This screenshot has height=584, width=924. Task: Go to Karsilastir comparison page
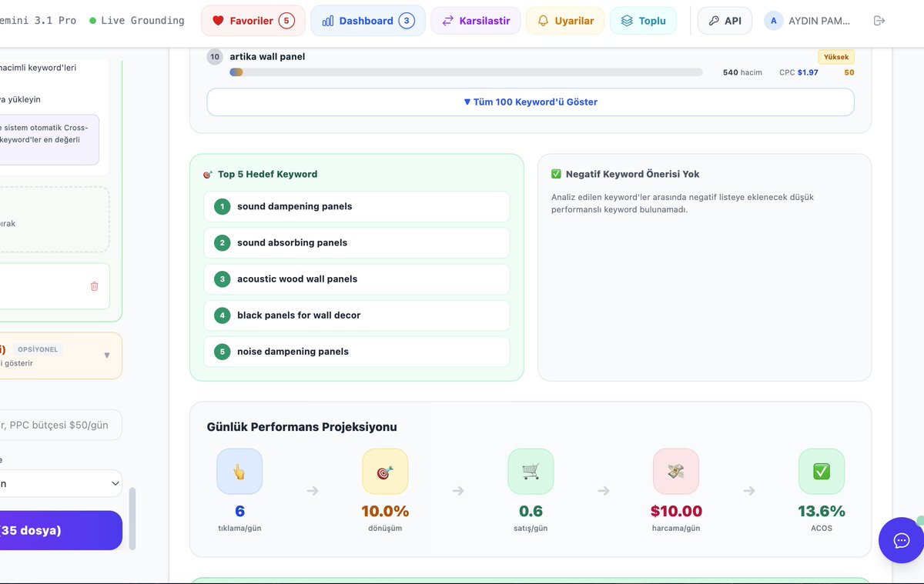[x=476, y=21]
